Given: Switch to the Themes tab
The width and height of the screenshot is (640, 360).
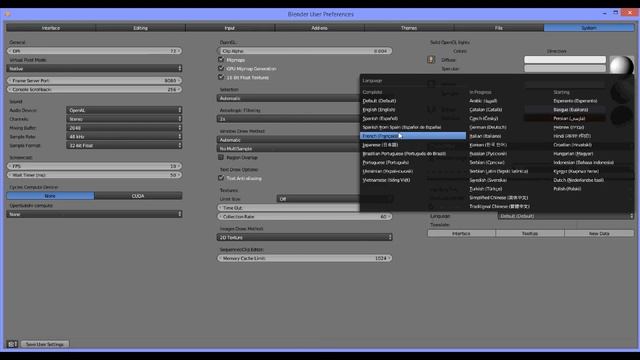Looking at the screenshot, I should (x=409, y=28).
